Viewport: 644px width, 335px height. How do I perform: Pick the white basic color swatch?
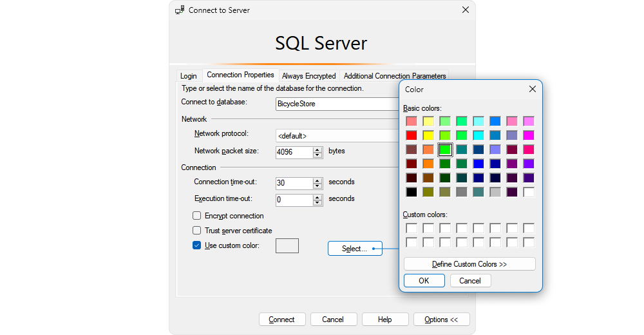[x=529, y=192]
